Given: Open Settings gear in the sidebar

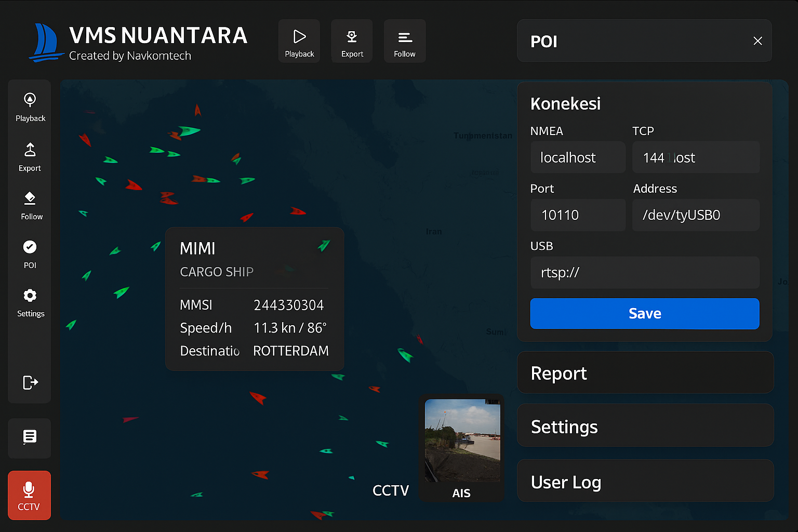Looking at the screenshot, I should [30, 302].
